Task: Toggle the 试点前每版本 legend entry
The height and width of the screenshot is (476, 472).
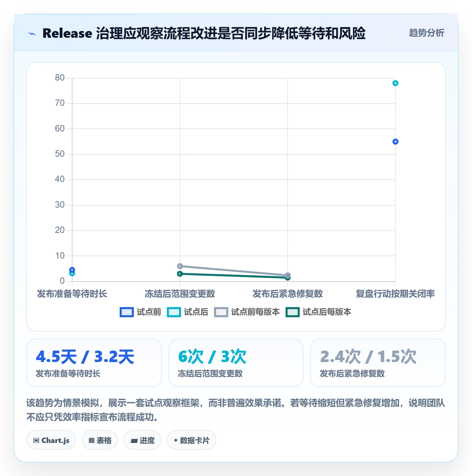Action: [x=247, y=312]
